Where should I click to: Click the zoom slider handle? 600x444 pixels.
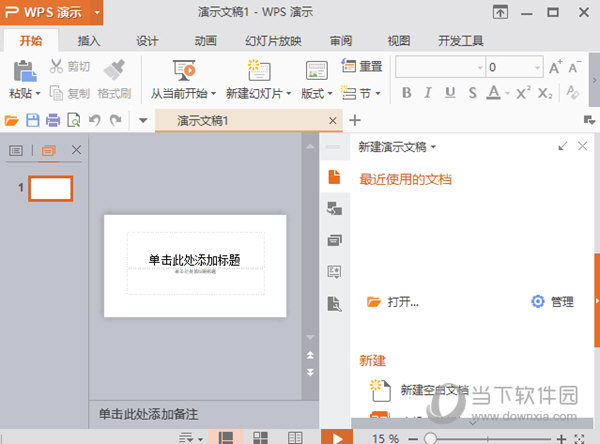430,438
